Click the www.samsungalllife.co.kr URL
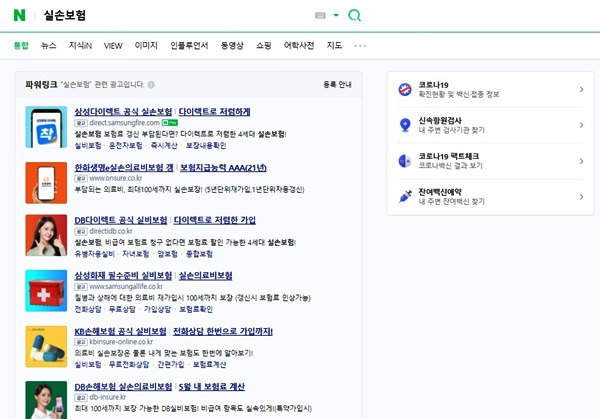This screenshot has height=419, width=600. (x=126, y=287)
